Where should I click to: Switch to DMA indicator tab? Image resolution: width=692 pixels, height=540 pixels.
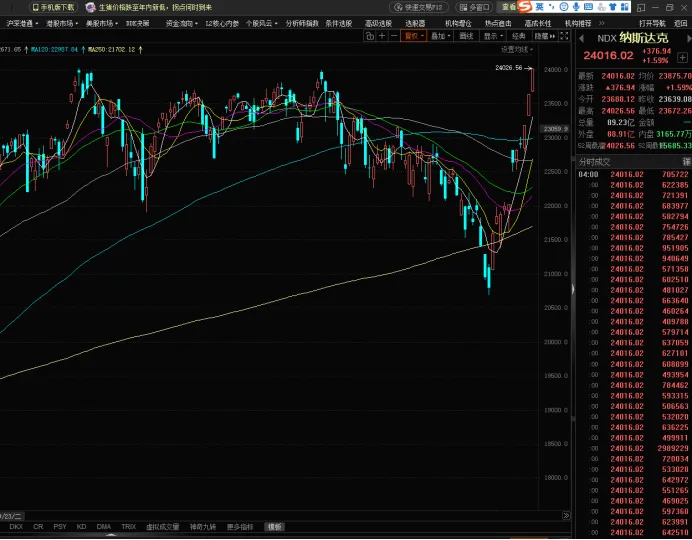104,527
